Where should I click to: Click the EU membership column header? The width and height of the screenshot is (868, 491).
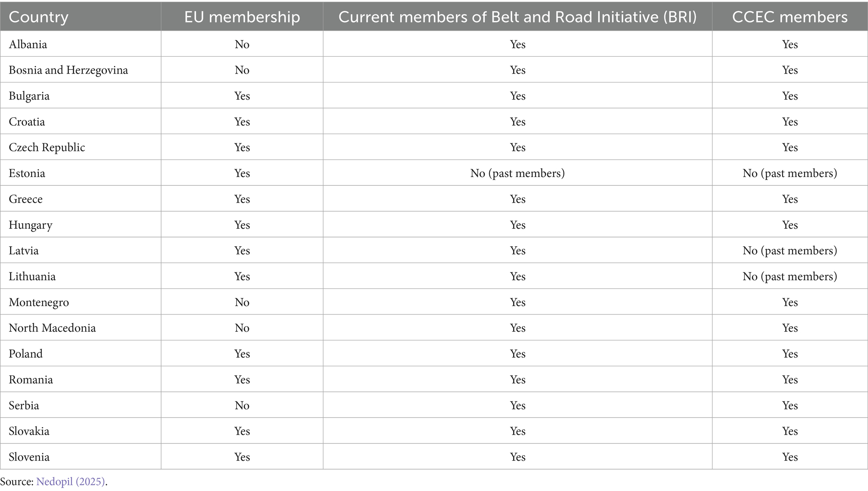click(x=242, y=17)
